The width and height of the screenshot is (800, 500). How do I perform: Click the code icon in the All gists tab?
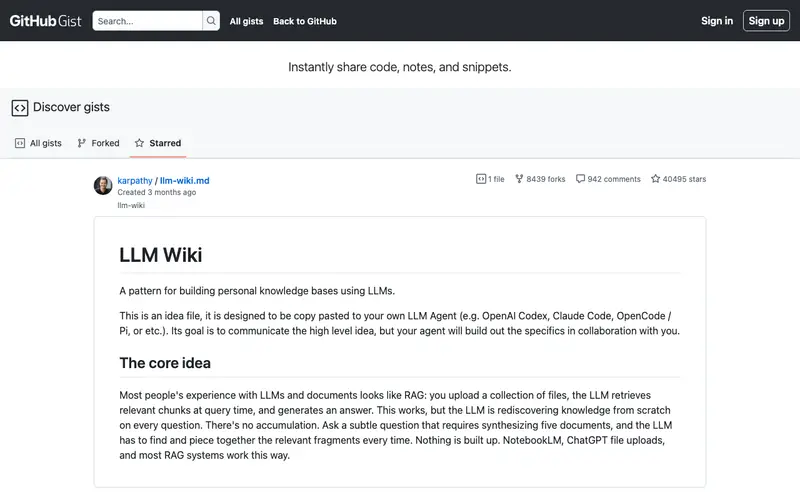[x=20, y=143]
